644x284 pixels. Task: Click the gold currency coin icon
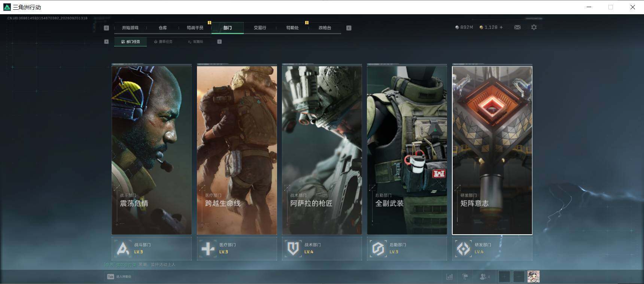(481, 27)
